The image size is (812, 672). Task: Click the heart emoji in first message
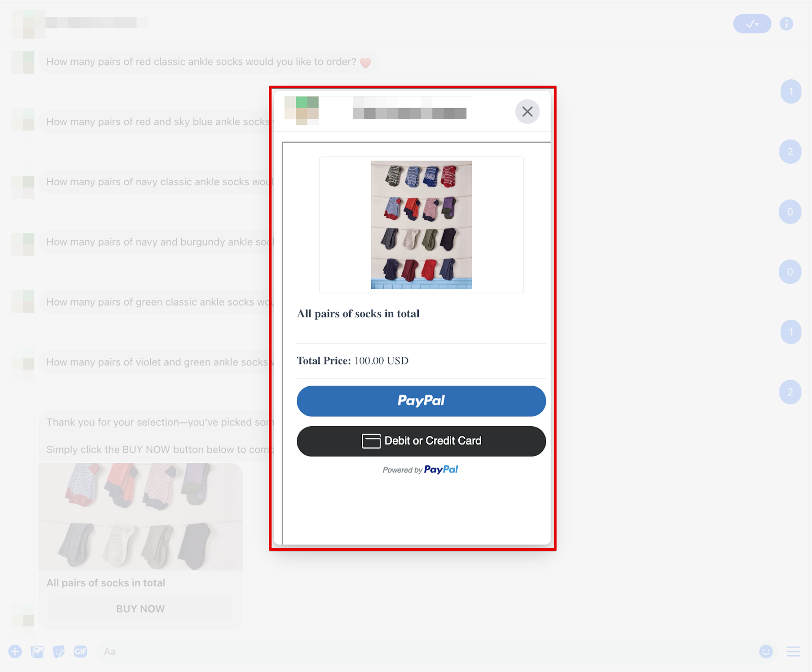365,62
